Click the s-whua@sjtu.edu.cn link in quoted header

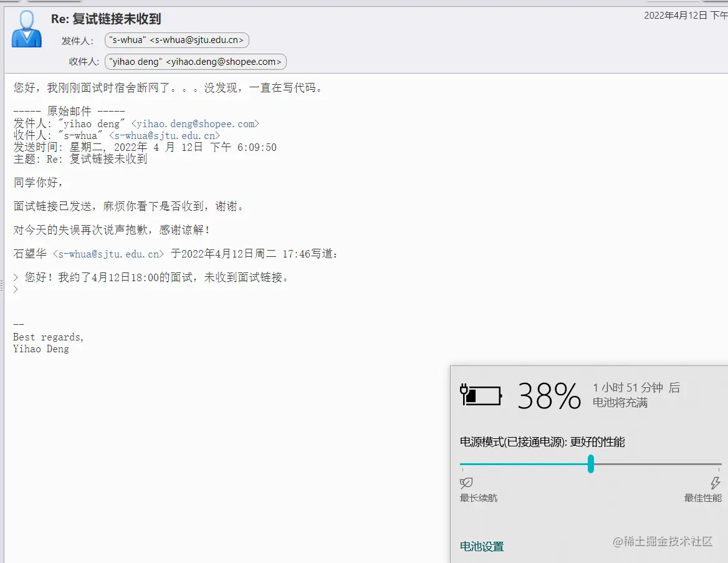tap(166, 135)
